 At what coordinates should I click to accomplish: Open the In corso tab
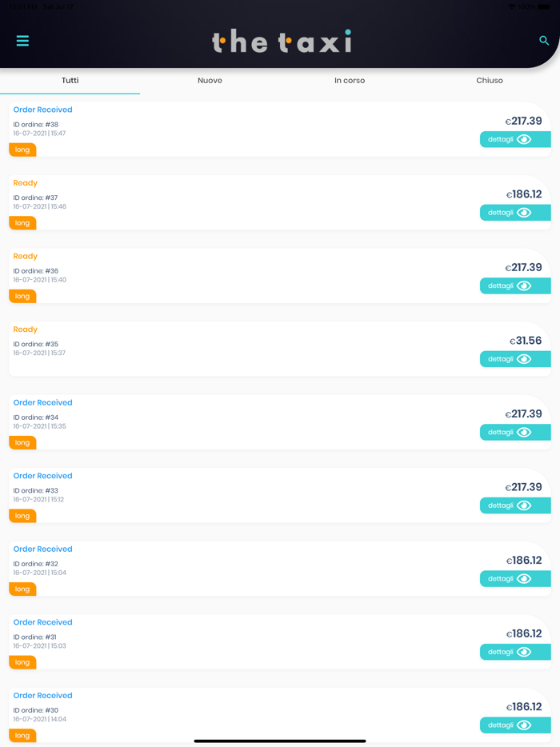click(350, 81)
